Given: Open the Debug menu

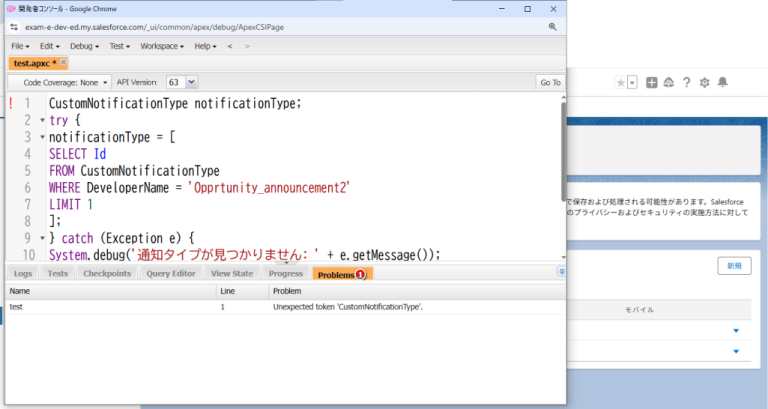Looking at the screenshot, I should tap(84, 46).
